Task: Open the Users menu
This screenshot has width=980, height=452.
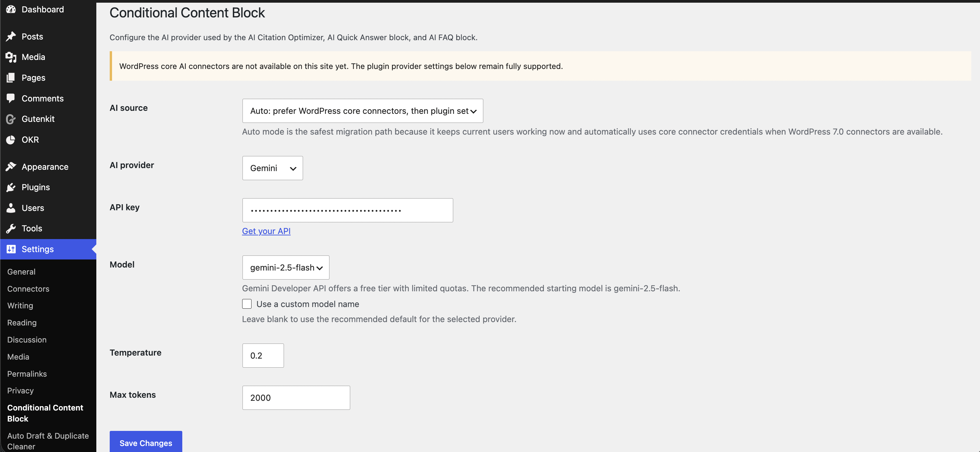Action: 48,208
